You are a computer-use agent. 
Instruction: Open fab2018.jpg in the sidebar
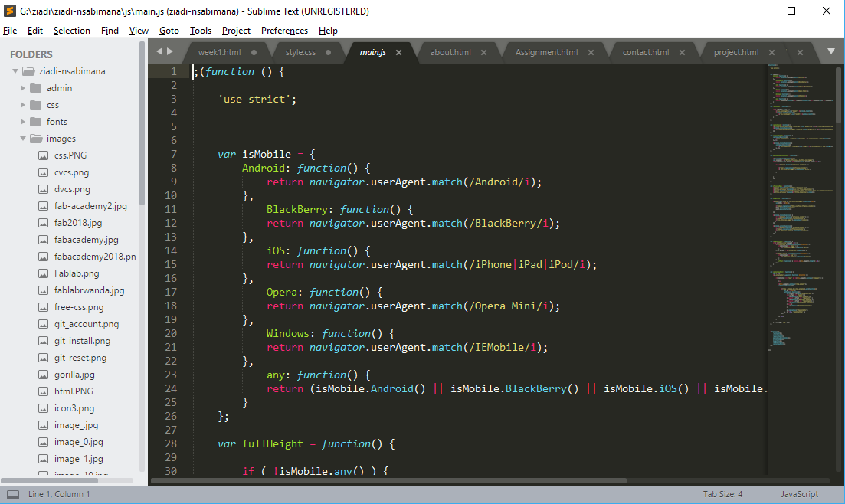[77, 223]
